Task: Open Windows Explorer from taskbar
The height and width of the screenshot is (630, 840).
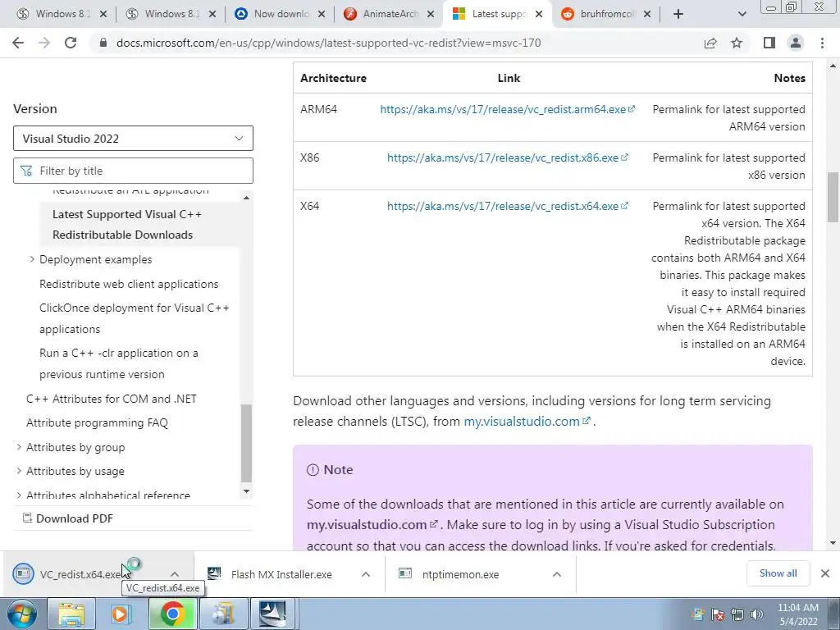Action: click(x=71, y=614)
